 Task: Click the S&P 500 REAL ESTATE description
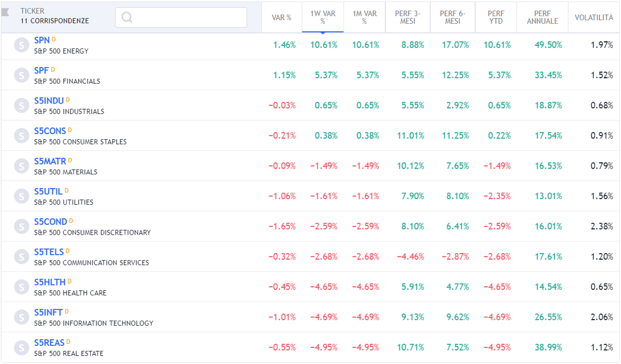[69, 354]
